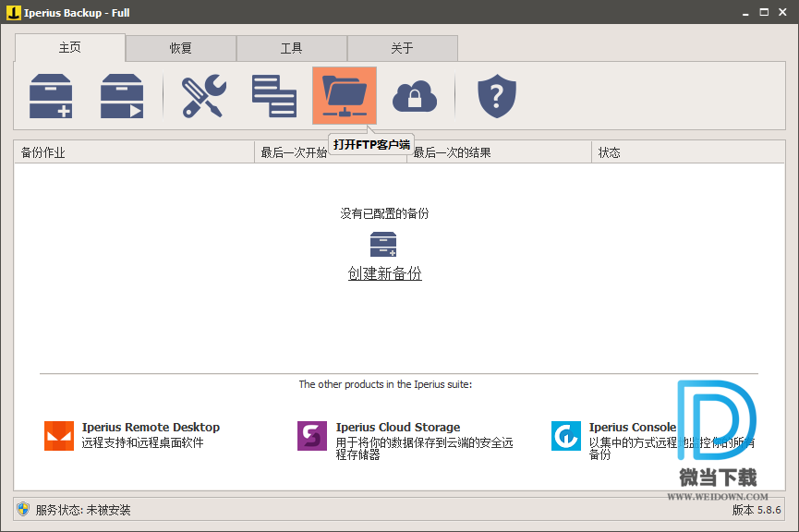The width and height of the screenshot is (799, 532).
Task: Open Iperius Console product link
Action: coord(633,427)
